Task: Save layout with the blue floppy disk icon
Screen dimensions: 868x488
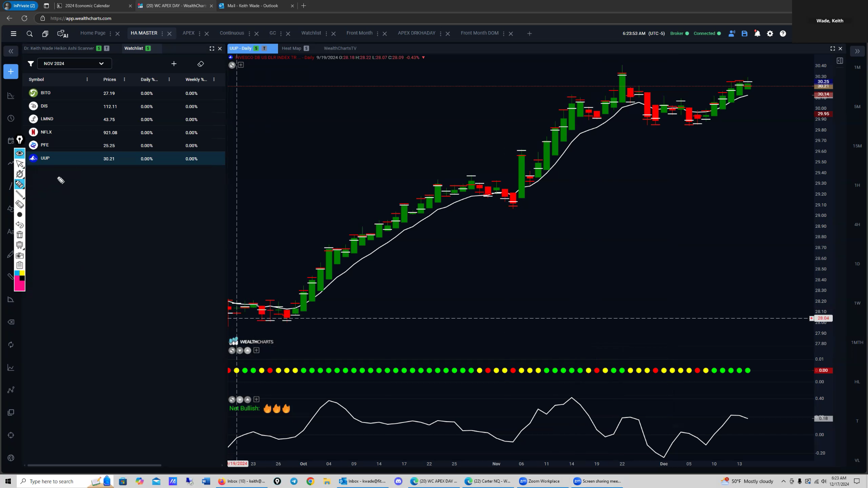Action: (745, 33)
